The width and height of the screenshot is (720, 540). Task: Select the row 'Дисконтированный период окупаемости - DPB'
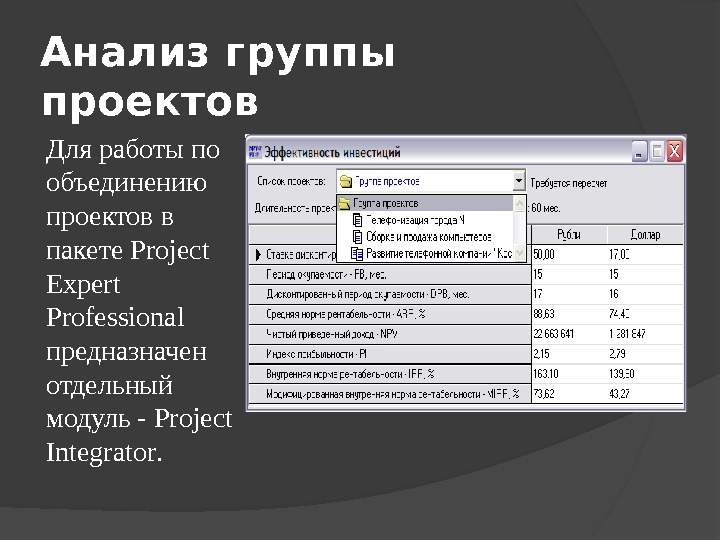pos(390,294)
